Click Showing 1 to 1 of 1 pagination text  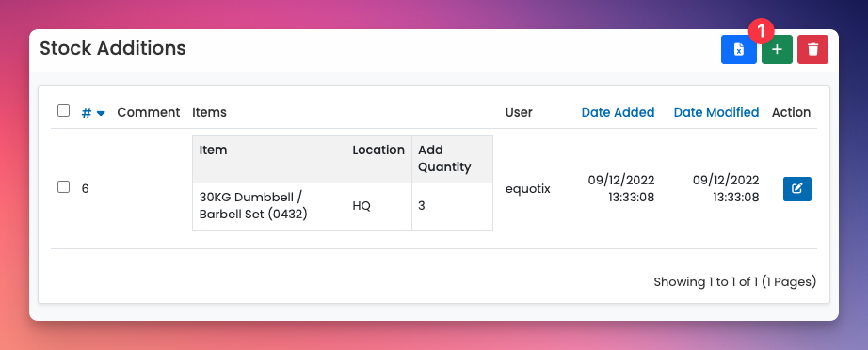[x=734, y=282]
